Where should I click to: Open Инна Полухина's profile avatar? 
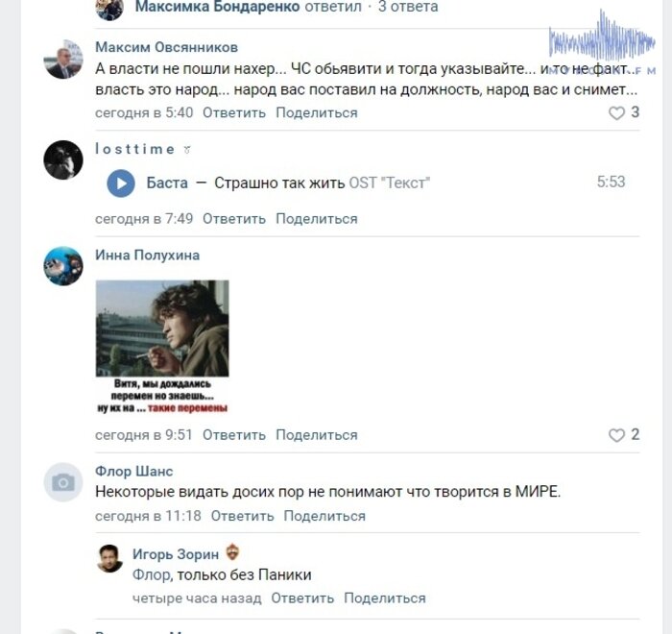63,266
